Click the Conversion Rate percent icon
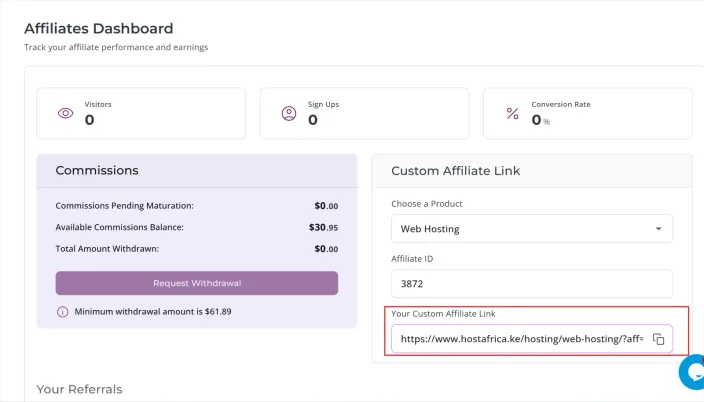This screenshot has height=402, width=704. point(512,113)
